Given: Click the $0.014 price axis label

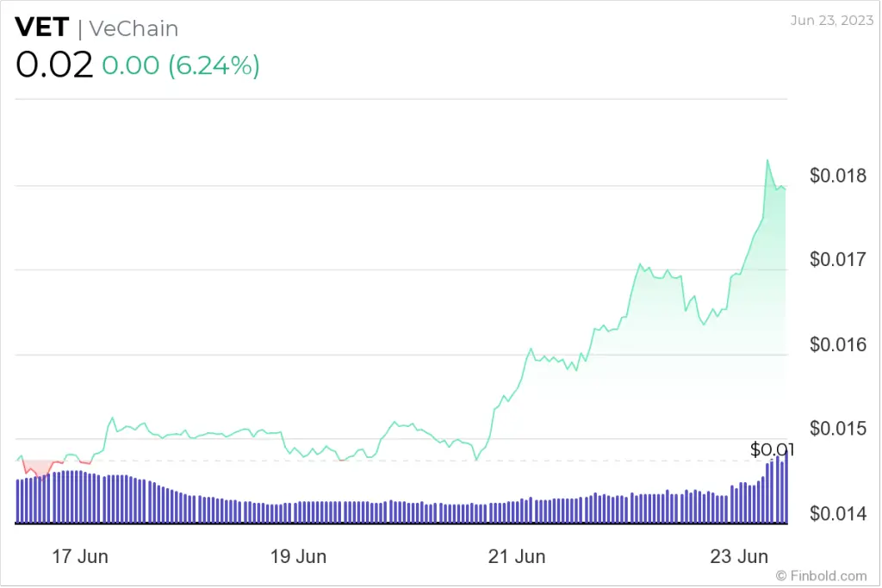Looking at the screenshot, I should tap(838, 514).
